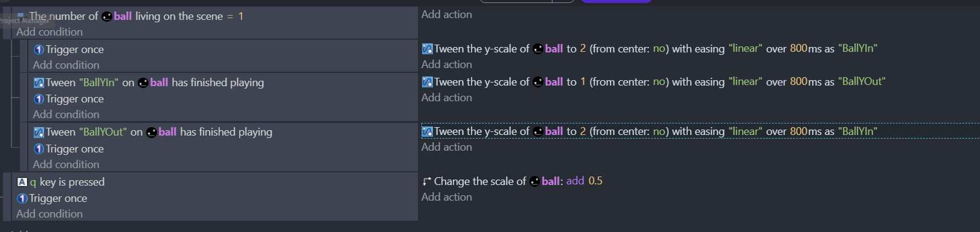Click tween icon in "BallYIn" finished playing condition
This screenshot has width=980, height=232.
coord(39,83)
